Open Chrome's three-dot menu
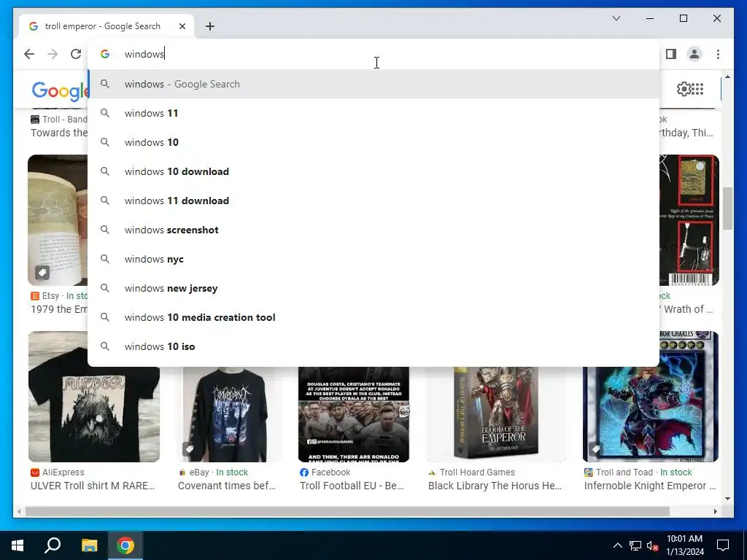The height and width of the screenshot is (560, 747). (x=718, y=54)
